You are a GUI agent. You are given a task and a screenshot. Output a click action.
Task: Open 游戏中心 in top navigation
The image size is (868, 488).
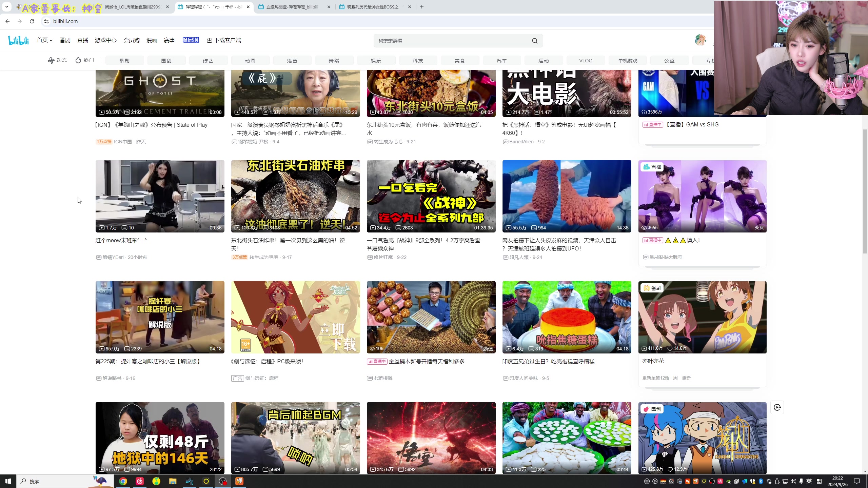[106, 40]
